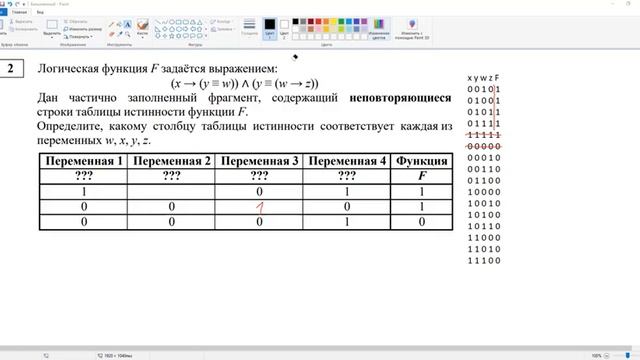Select the Color picker eyedropper tool
640x360 pixels.
click(120, 34)
